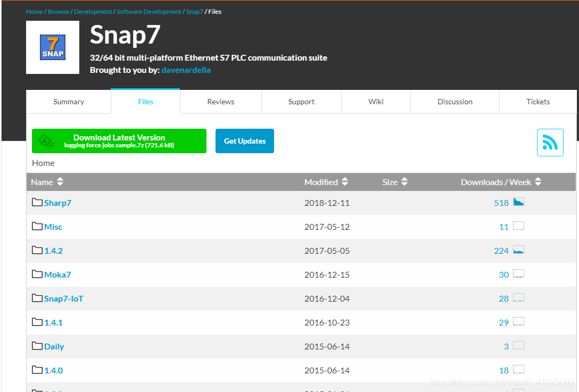This screenshot has height=392, width=579.
Task: Open the Moka7 folder link
Action: (x=57, y=275)
